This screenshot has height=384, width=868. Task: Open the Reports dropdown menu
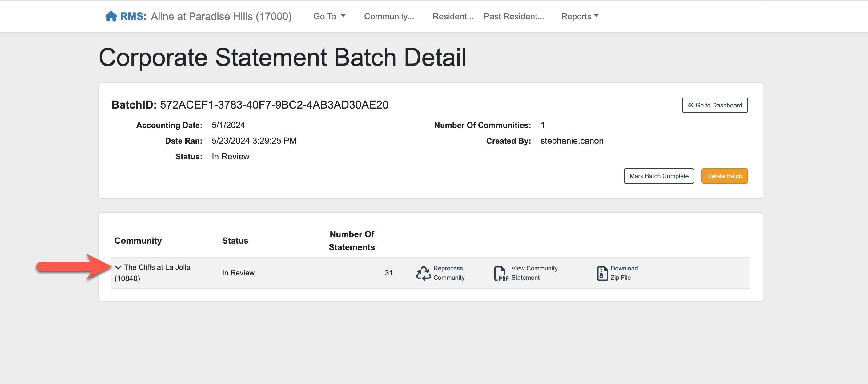click(x=579, y=16)
